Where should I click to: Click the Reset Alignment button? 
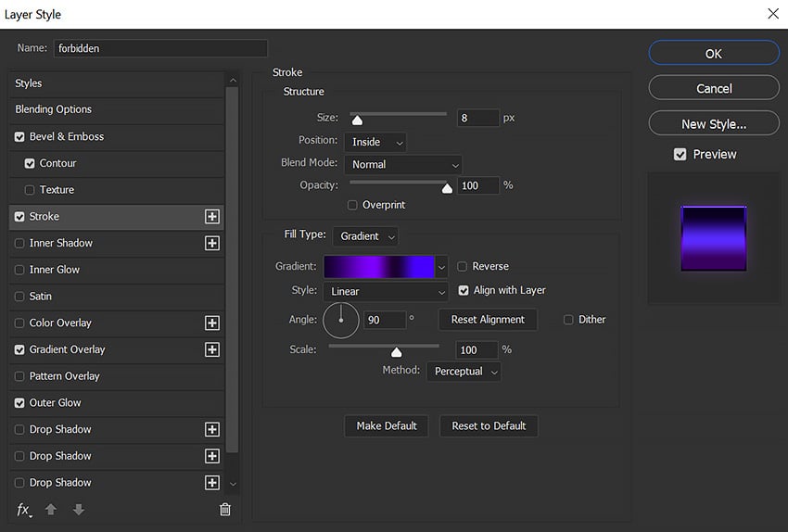(488, 320)
